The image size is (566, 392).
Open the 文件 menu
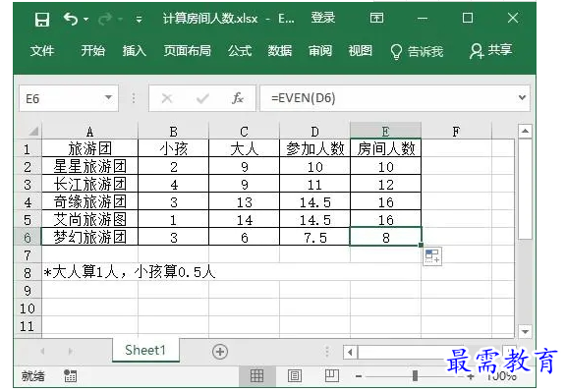[x=42, y=50]
